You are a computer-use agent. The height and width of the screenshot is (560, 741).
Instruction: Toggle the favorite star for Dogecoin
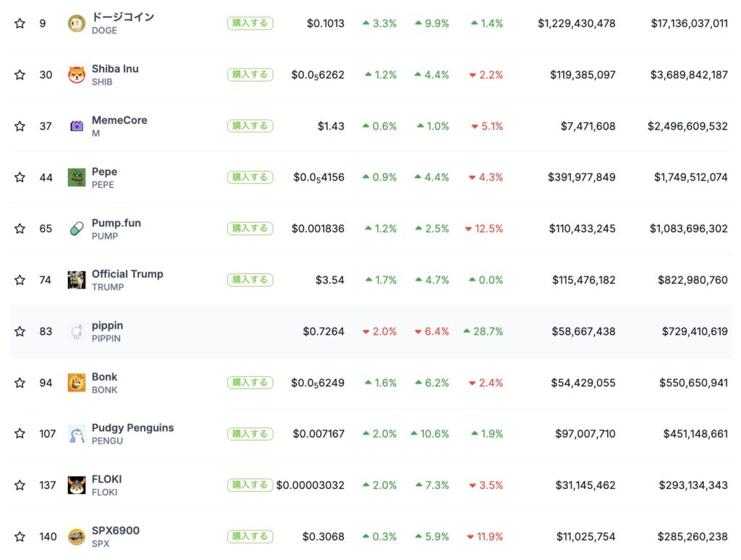tap(20, 23)
